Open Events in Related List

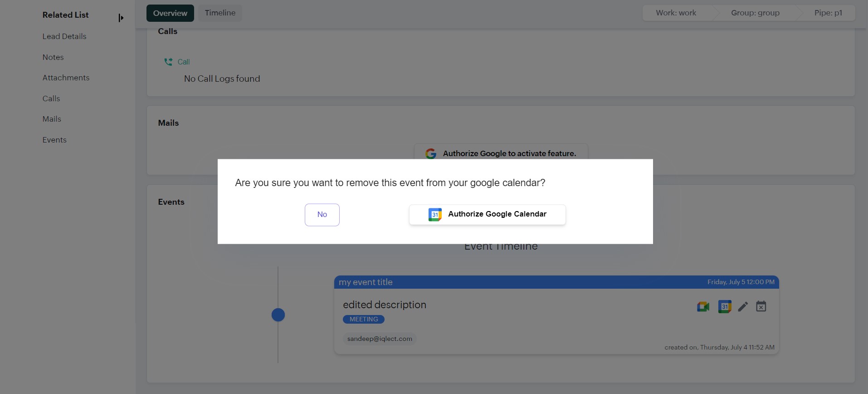pyautogui.click(x=54, y=140)
